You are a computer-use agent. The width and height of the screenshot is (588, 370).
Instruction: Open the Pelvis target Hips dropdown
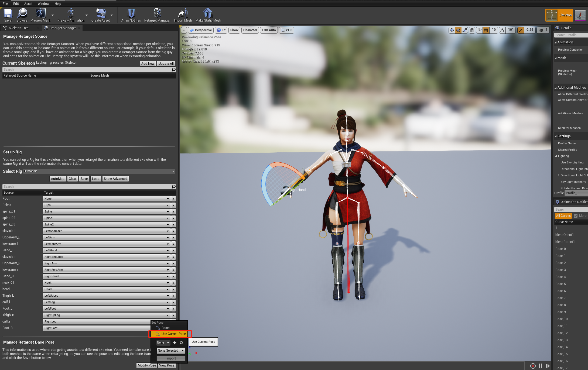pyautogui.click(x=107, y=205)
